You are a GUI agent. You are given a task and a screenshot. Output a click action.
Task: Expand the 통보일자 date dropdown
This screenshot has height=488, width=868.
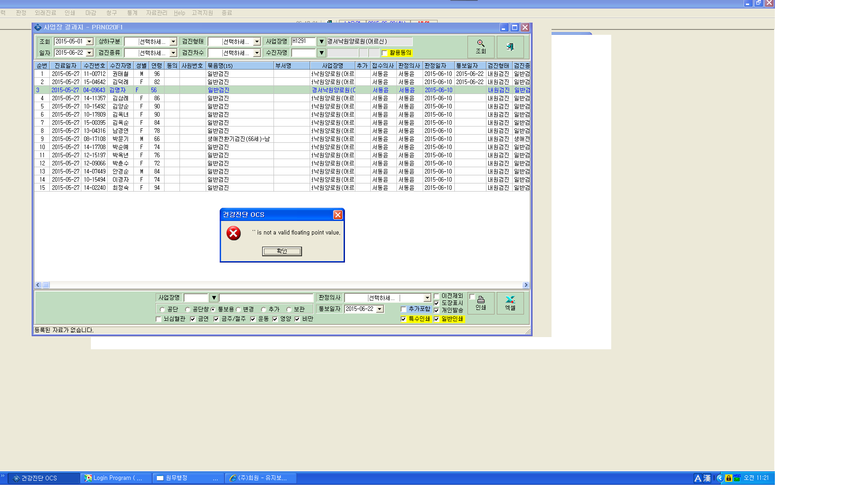tap(380, 309)
